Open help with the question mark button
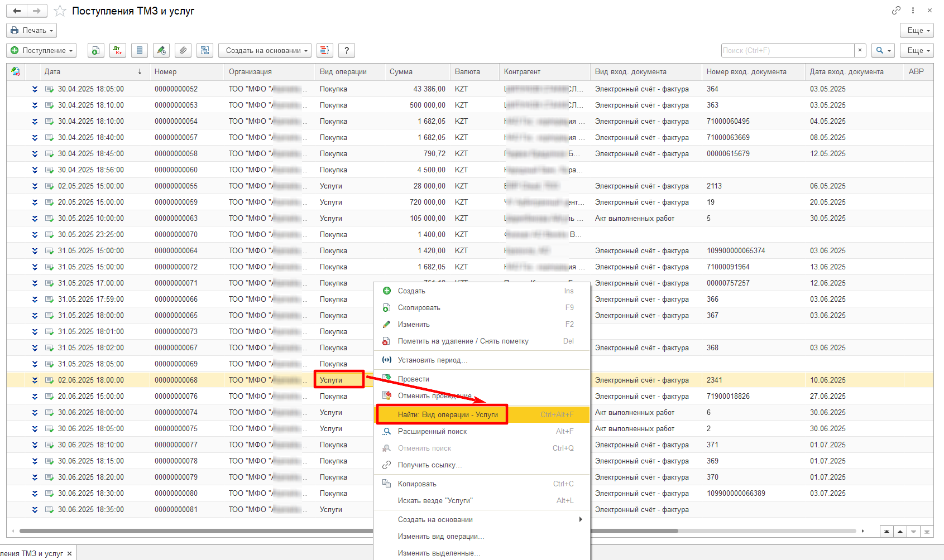Screen dimensions: 944x560 [347, 50]
